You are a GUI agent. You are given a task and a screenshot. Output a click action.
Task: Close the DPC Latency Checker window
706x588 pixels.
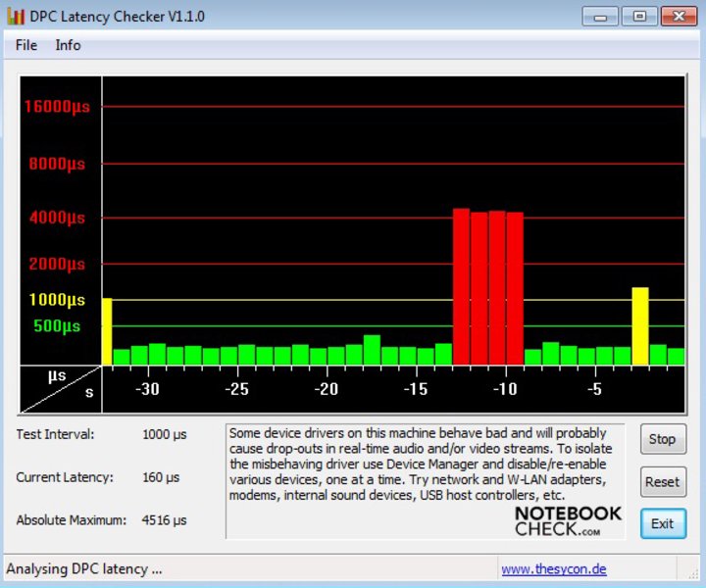679,17
